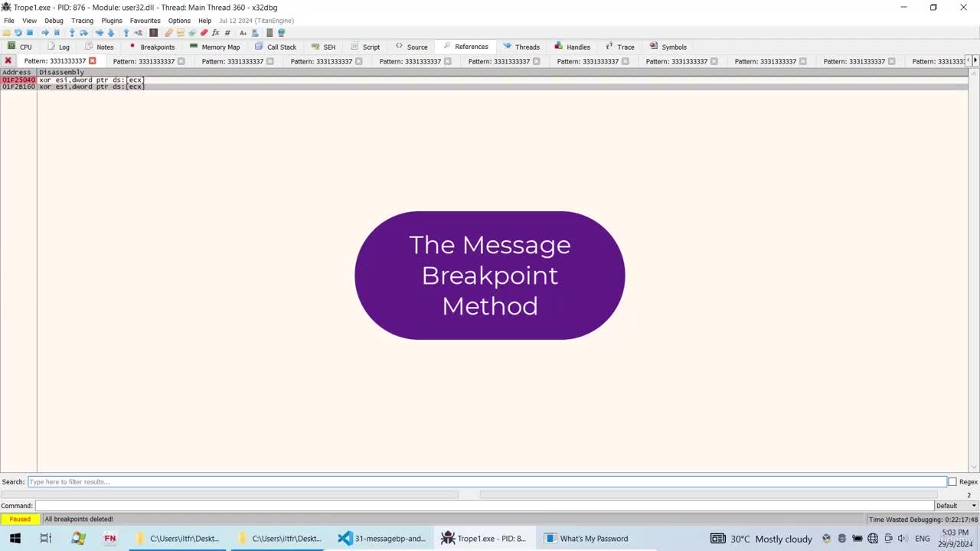Image resolution: width=980 pixels, height=551 pixels.
Task: Close the active Pattern: 3331333337 tab
Action: click(93, 61)
